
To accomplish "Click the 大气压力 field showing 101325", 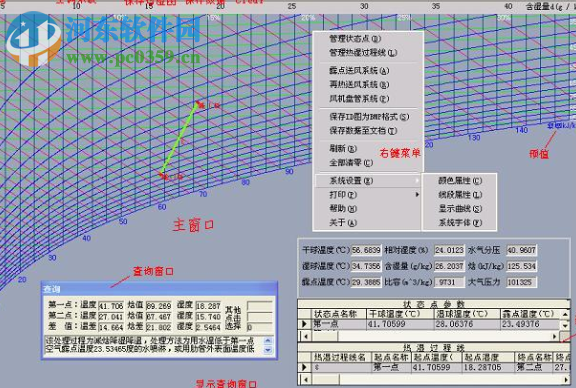I will click(x=521, y=282).
